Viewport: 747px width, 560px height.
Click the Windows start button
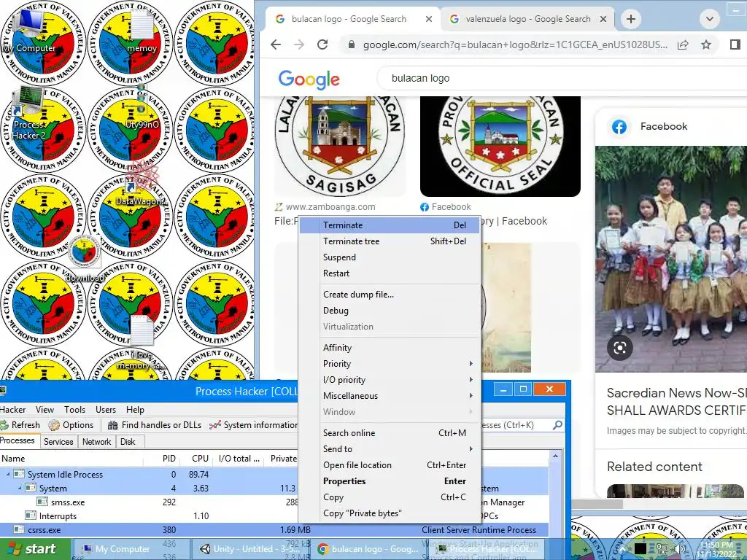[x=34, y=549]
